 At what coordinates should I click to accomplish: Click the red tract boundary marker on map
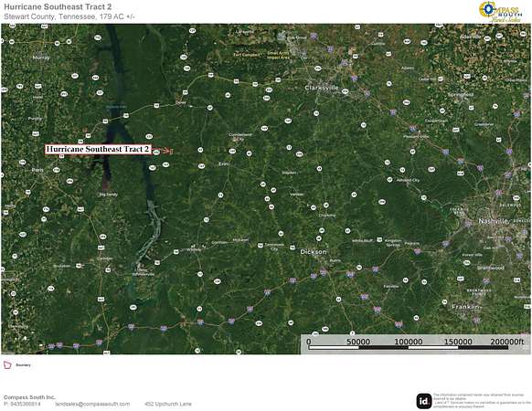(x=171, y=151)
